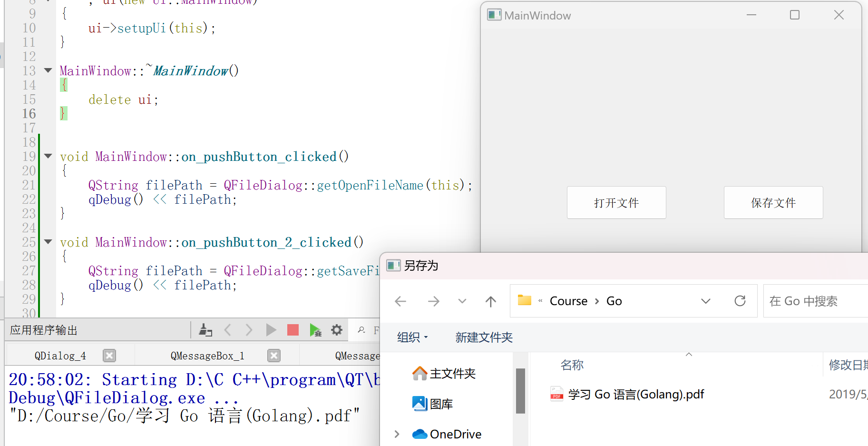Click the filter search icon in output pane

point(361,330)
